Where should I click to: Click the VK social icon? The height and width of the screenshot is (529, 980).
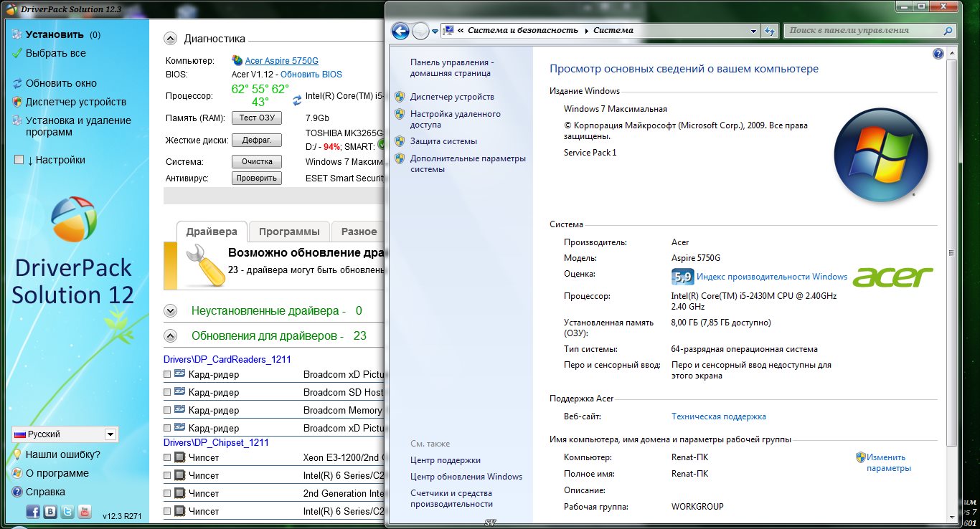tap(50, 511)
